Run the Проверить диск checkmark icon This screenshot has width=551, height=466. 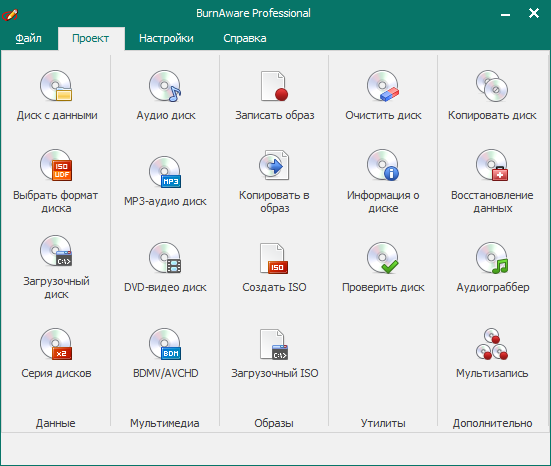[383, 258]
